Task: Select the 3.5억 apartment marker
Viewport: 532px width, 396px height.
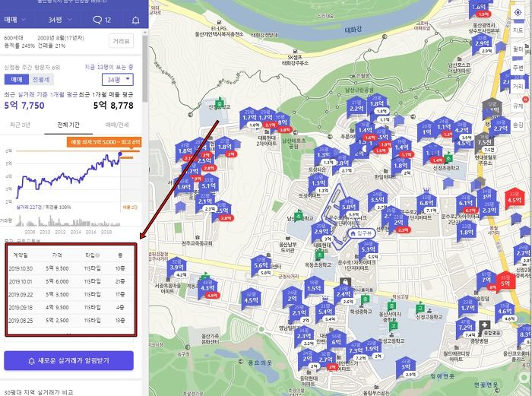Action: point(377,200)
